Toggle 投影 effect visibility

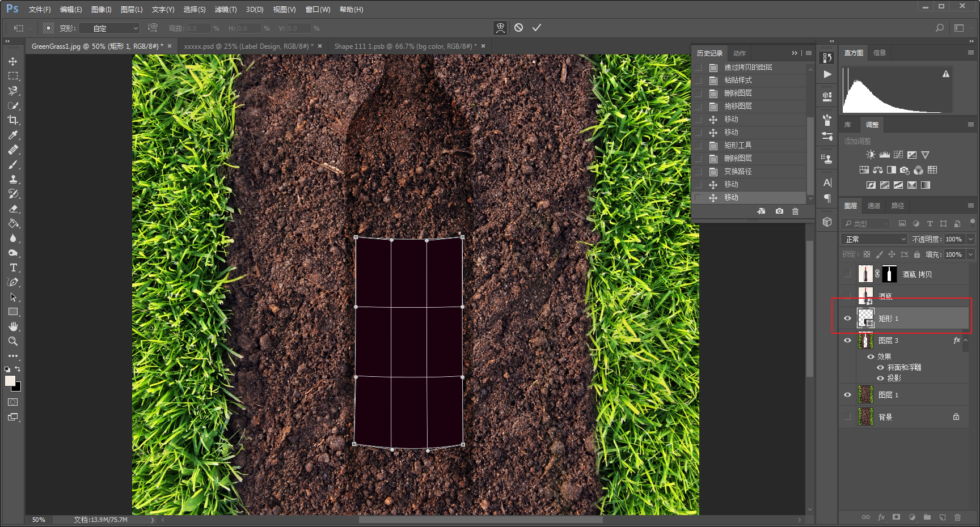(x=880, y=378)
